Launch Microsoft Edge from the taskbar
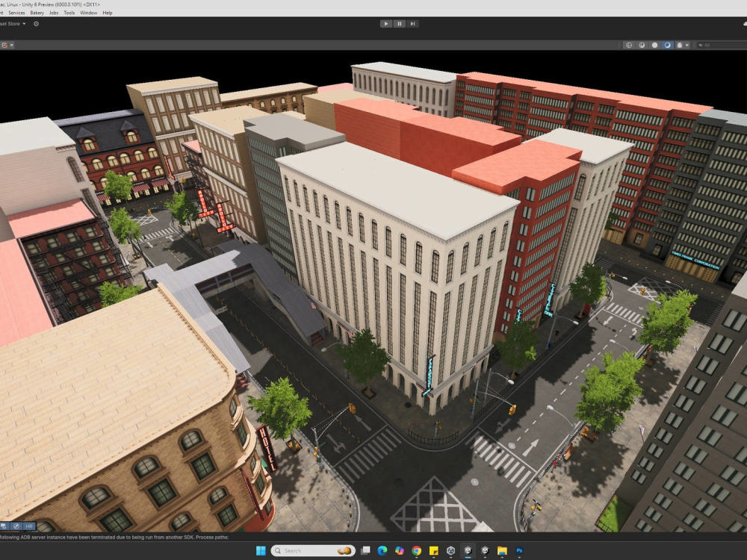 click(x=382, y=550)
